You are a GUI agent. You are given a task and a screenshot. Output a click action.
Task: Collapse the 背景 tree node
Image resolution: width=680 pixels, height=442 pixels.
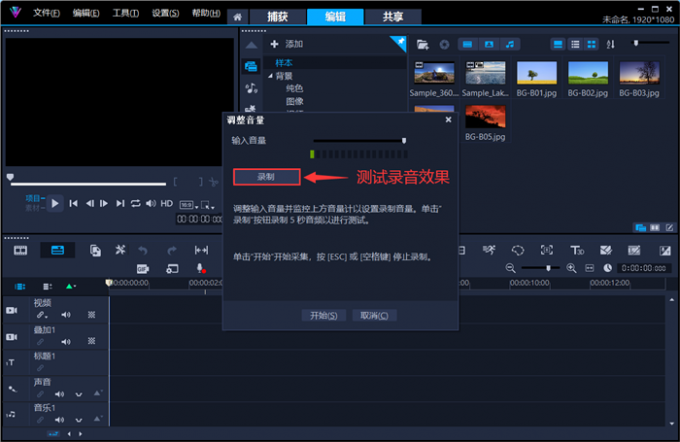270,76
